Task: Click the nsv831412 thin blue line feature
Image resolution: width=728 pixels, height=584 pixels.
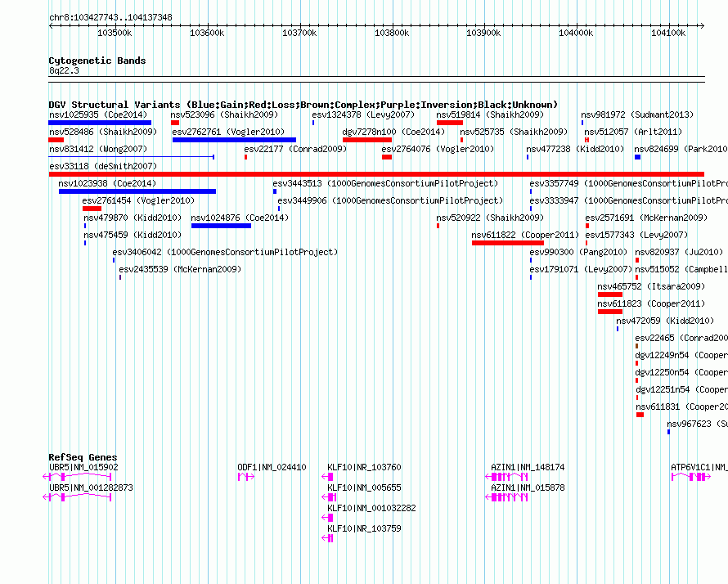Action: pos(132,157)
